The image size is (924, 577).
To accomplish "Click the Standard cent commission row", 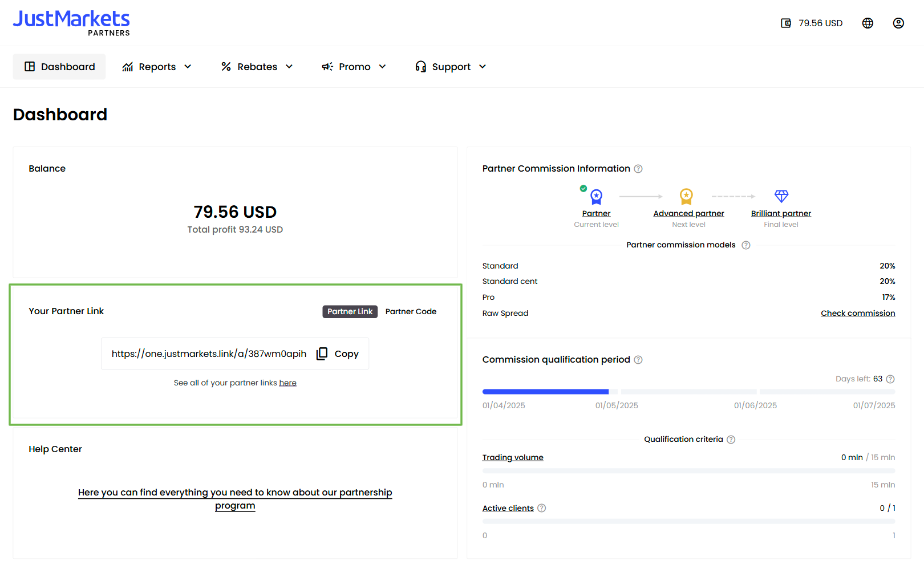I will (x=688, y=282).
